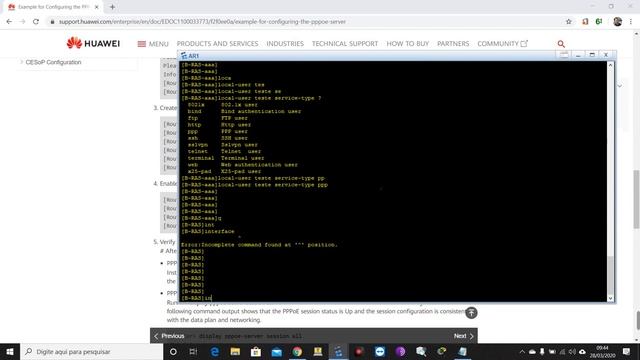Open Task View on taskbar
Screen dimensions: 640x360
193,351
